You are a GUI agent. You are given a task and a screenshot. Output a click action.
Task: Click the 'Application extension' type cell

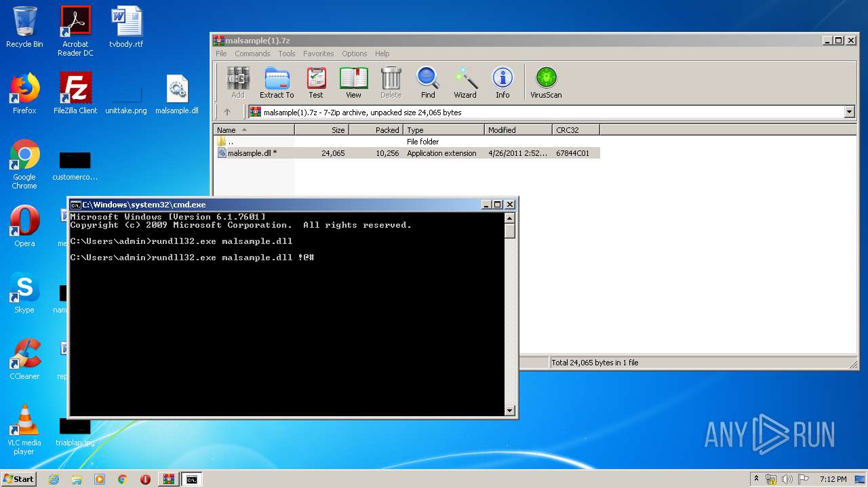pyautogui.click(x=441, y=153)
